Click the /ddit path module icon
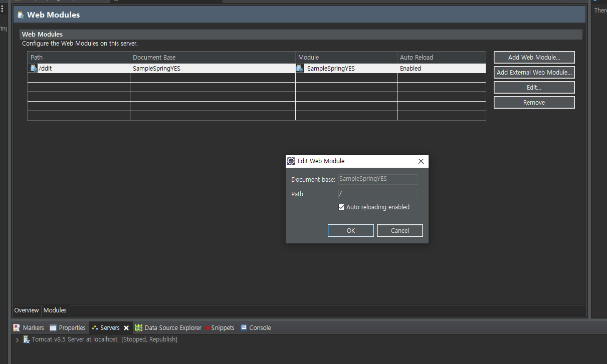607x364 pixels. click(x=34, y=69)
